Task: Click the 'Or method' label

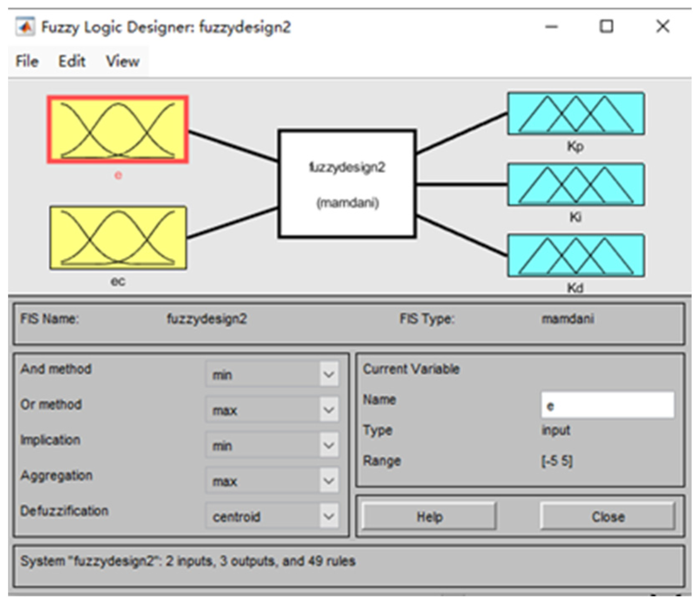Action: pos(51,404)
